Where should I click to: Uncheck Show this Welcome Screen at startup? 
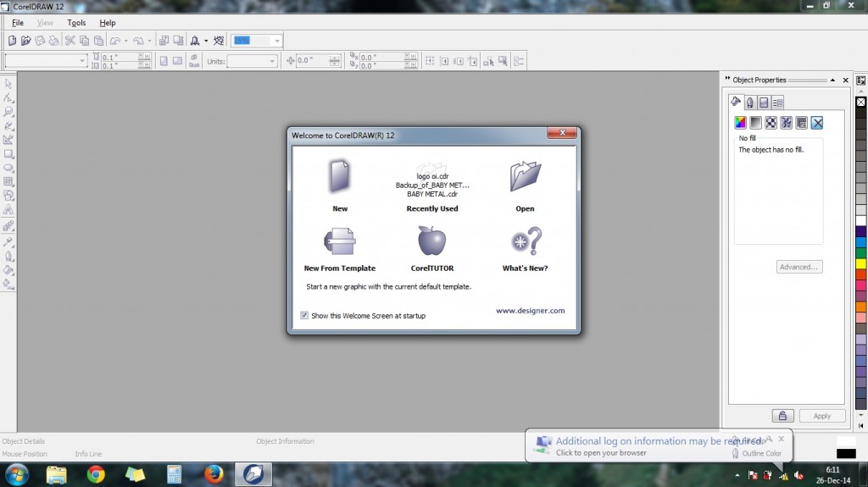[x=304, y=315]
